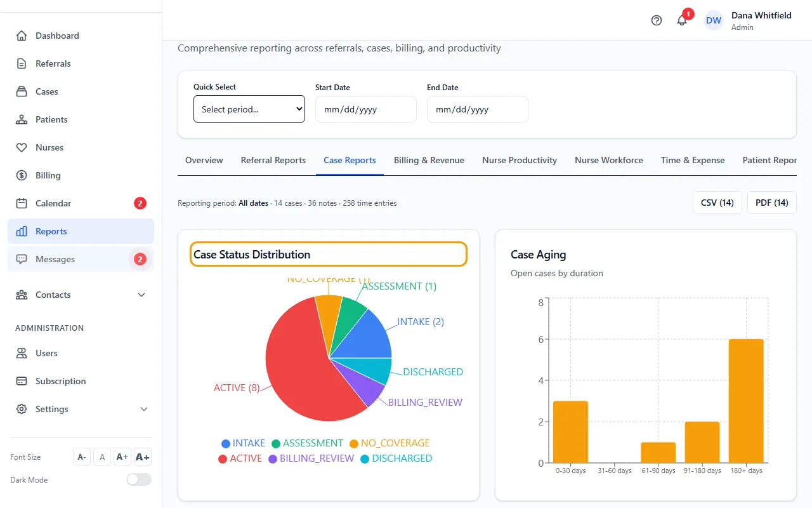Export CSV (14) report
812x508 pixels.
[x=717, y=203]
